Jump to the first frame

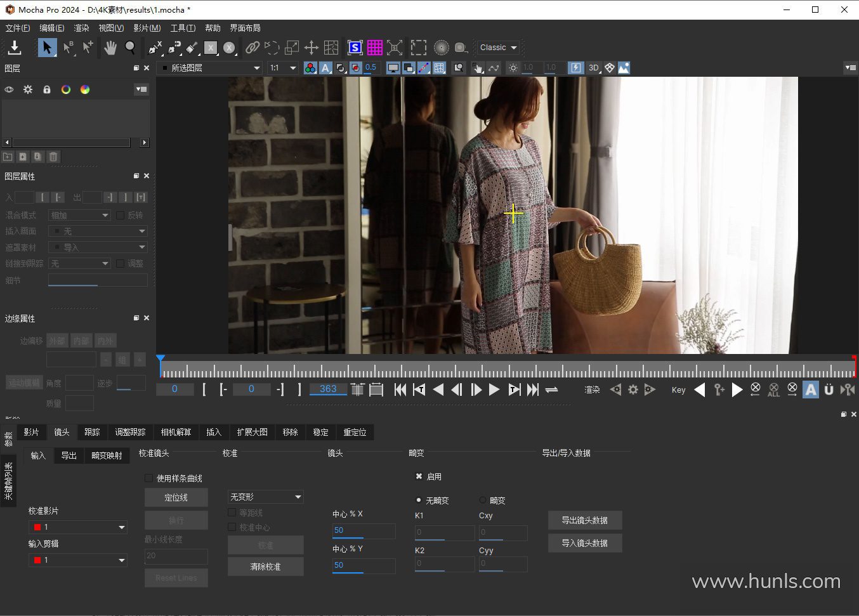[x=400, y=390]
